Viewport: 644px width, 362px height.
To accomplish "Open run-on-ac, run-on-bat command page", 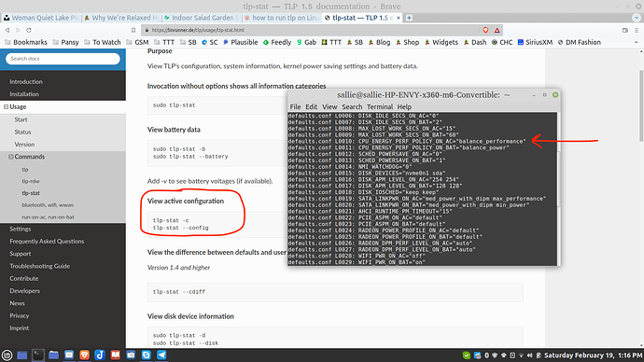I will (x=48, y=216).
